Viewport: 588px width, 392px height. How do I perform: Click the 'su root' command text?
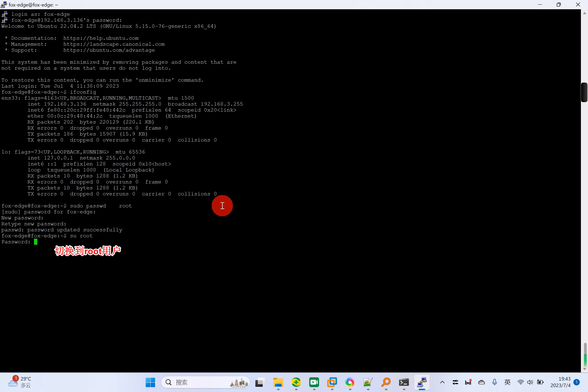(81, 236)
